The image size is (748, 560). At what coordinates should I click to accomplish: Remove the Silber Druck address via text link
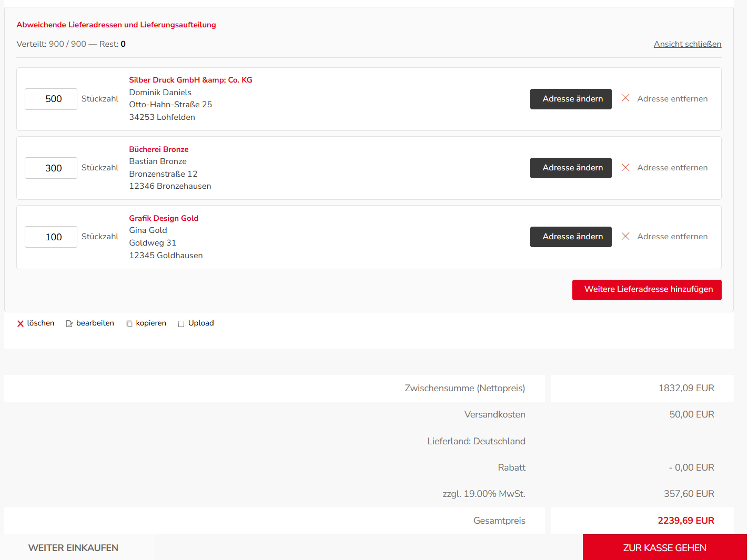tap(672, 99)
